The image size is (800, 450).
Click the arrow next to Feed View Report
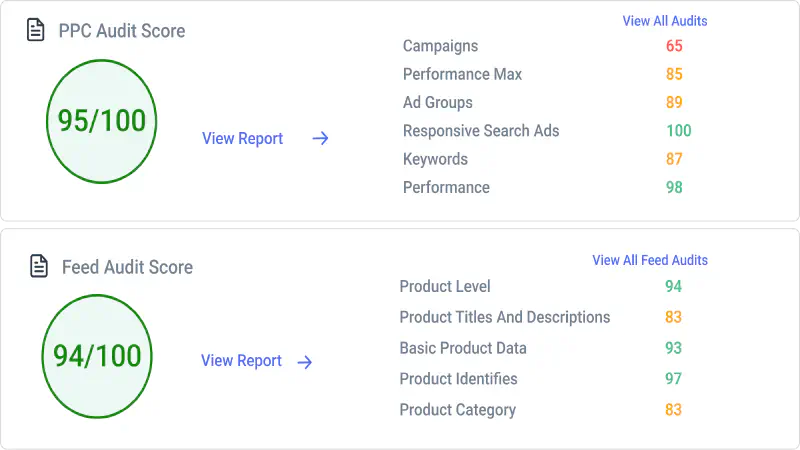click(x=305, y=362)
